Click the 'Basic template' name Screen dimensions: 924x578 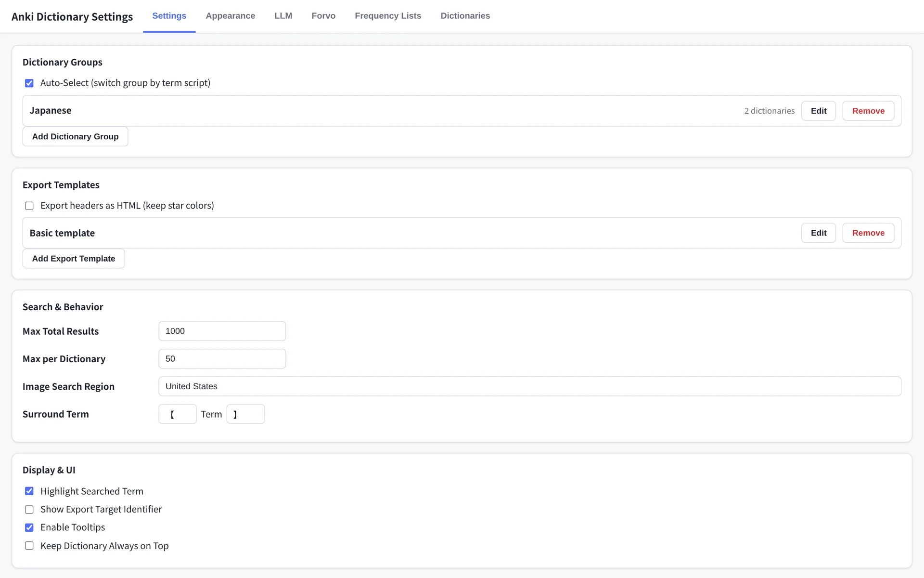click(62, 233)
